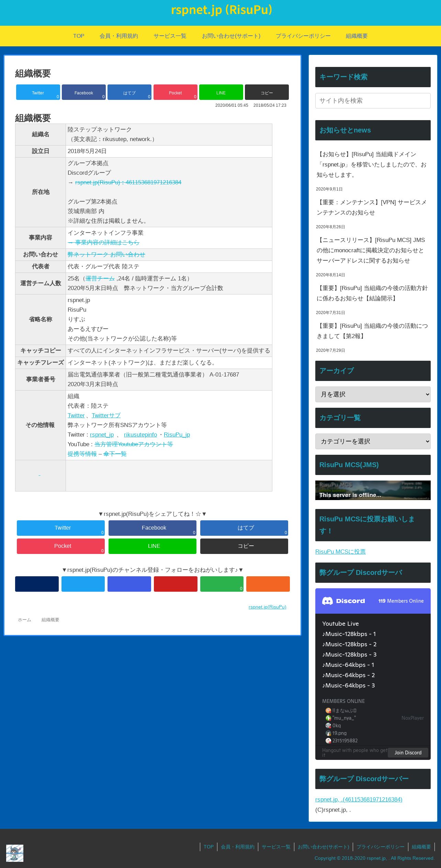This screenshot has width=441, height=868.
Task: Click the Discord logo in the widget header
Action: (343, 601)
